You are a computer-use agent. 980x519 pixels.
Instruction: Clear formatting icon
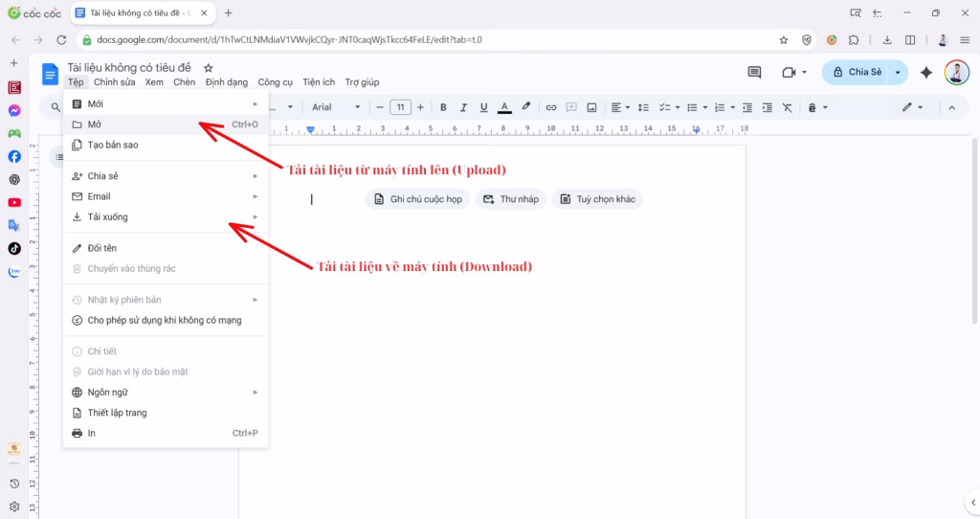788,107
